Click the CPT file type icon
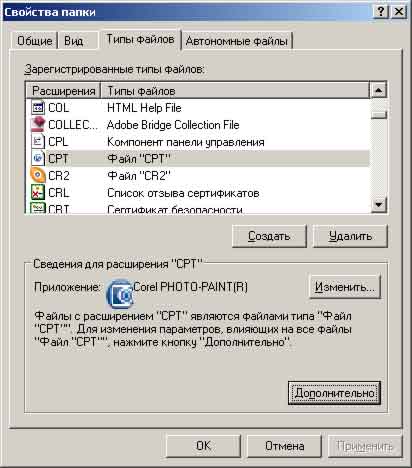Viewport: 412px width, 468px height. click(x=38, y=159)
